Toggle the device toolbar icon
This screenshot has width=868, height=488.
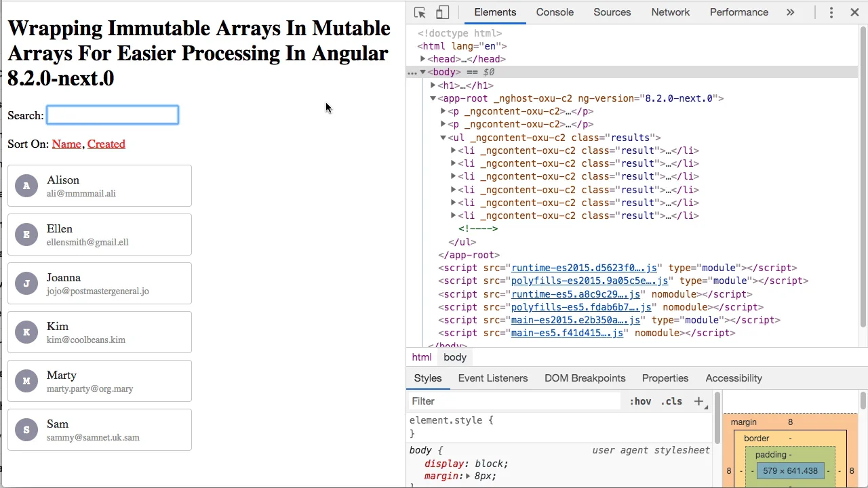pyautogui.click(x=442, y=12)
